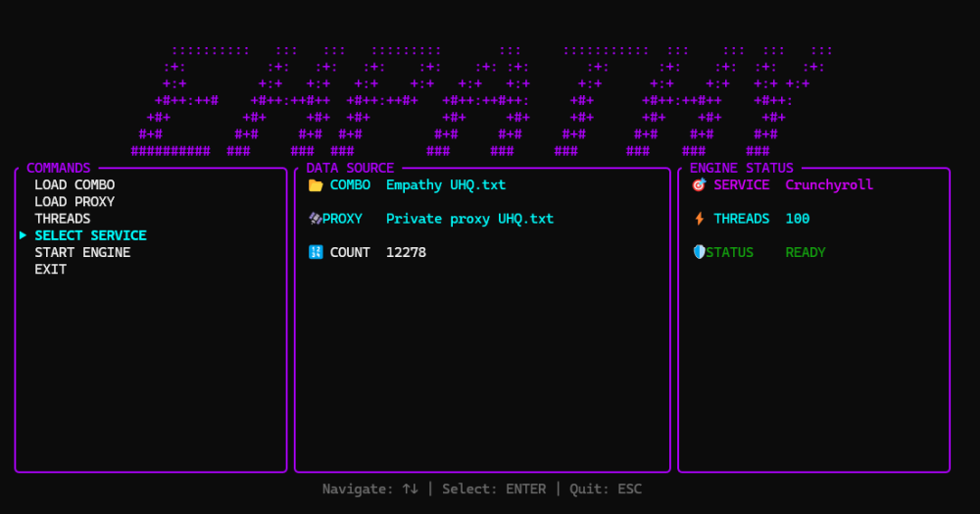Click the PROXY label in Data Source

pos(342,219)
